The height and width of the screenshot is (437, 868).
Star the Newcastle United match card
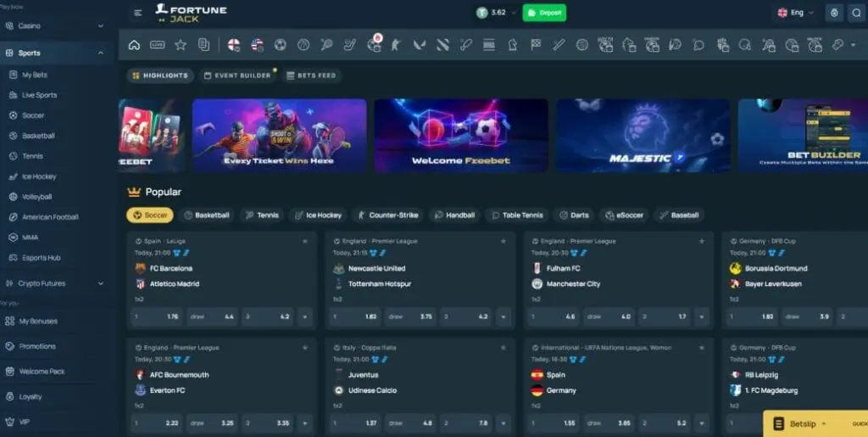(x=504, y=241)
